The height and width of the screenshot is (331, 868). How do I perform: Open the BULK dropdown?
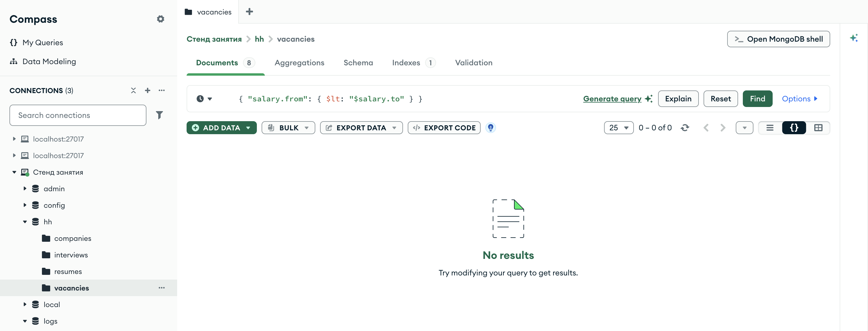(x=288, y=128)
